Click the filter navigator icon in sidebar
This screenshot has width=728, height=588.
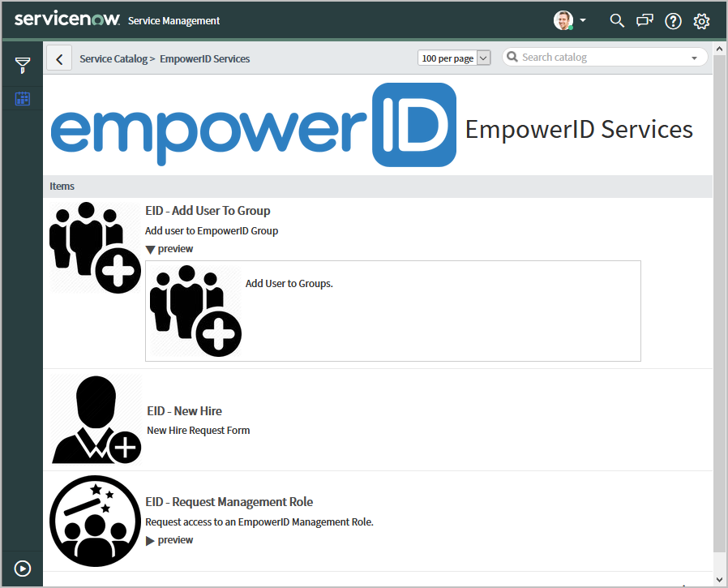point(23,66)
